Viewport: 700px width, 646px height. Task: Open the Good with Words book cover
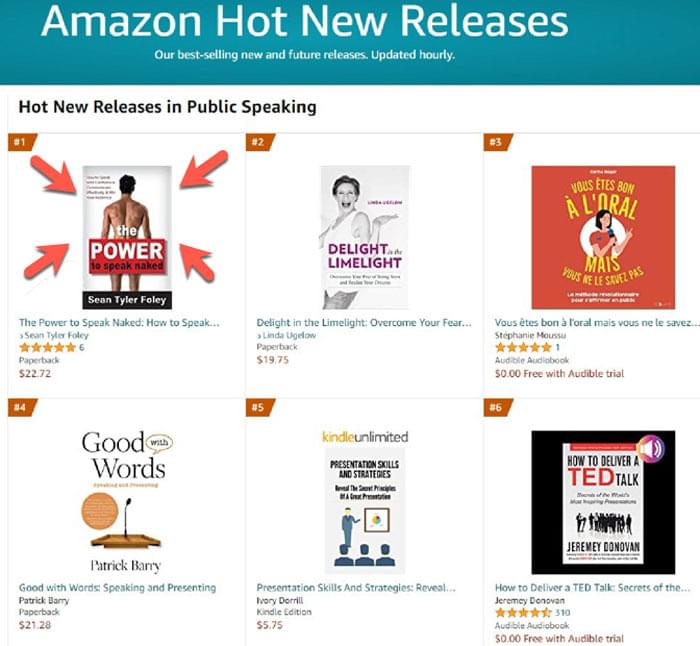pos(124,500)
